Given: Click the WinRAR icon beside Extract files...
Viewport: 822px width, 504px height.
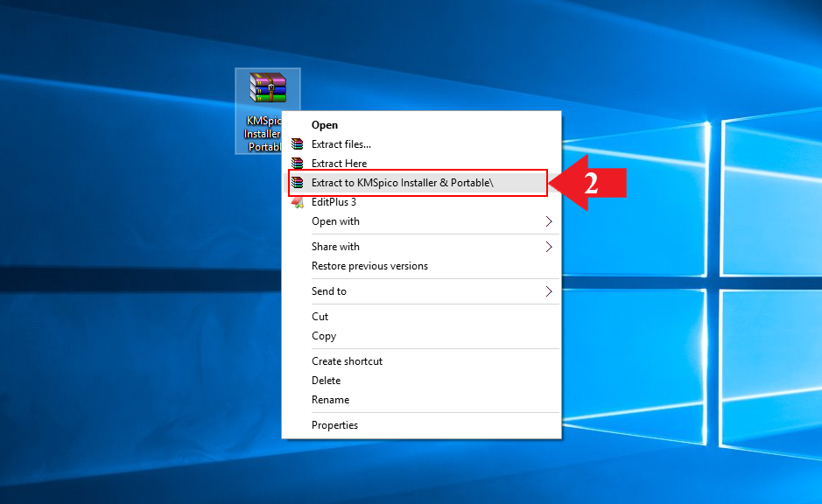Looking at the screenshot, I should click(298, 144).
